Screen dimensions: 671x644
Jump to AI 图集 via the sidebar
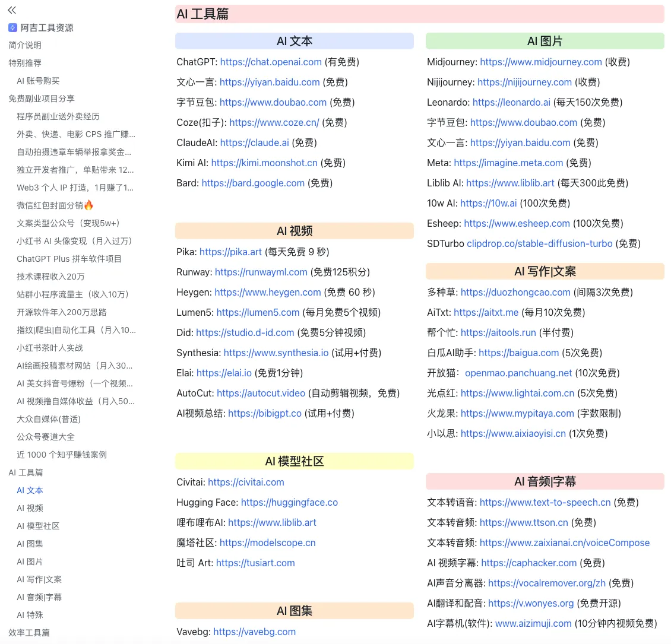(30, 544)
